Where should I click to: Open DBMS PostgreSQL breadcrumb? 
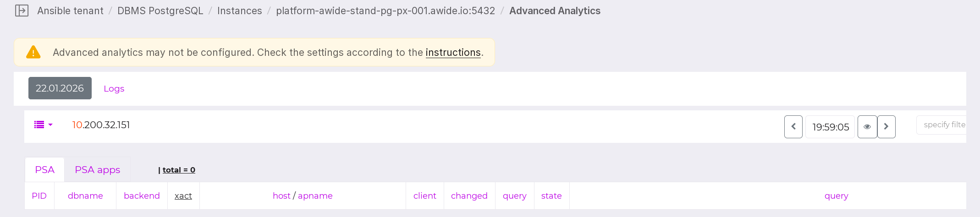[160, 11]
